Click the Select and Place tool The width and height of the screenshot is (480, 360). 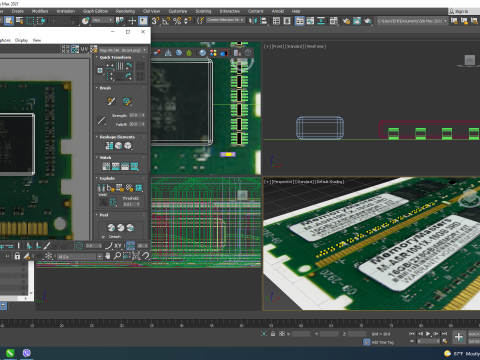click(x=86, y=21)
